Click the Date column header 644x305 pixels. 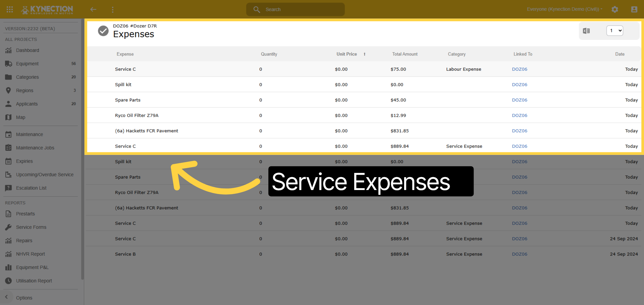click(x=620, y=54)
